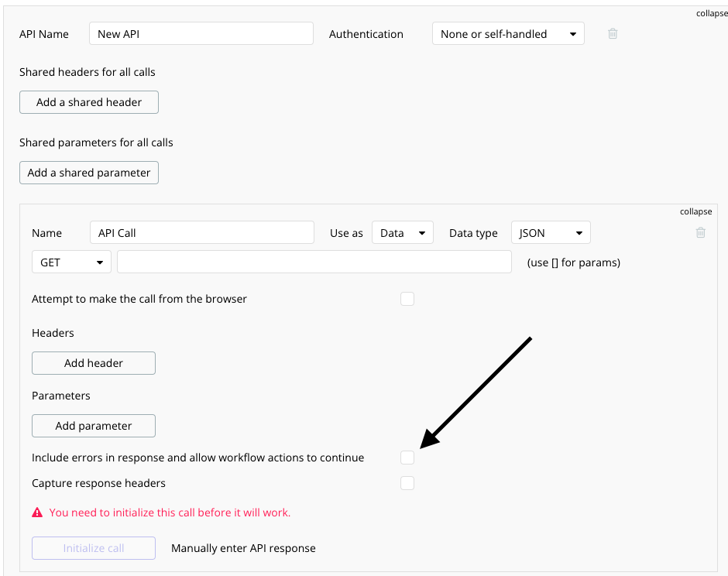Click the 'Headers' section label
The height and width of the screenshot is (576, 728).
pyautogui.click(x=53, y=333)
